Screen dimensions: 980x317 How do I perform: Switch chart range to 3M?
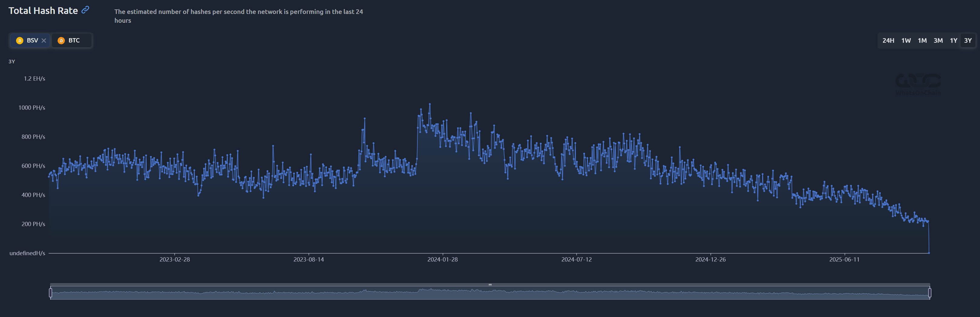938,40
